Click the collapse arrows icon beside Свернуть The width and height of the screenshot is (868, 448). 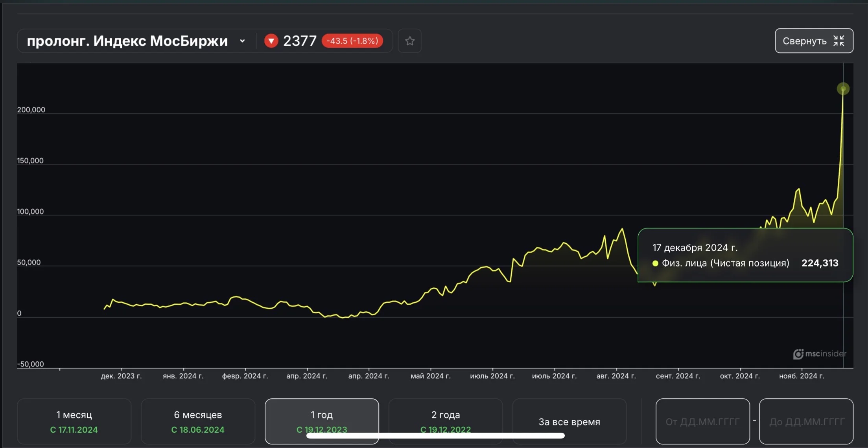tap(839, 41)
